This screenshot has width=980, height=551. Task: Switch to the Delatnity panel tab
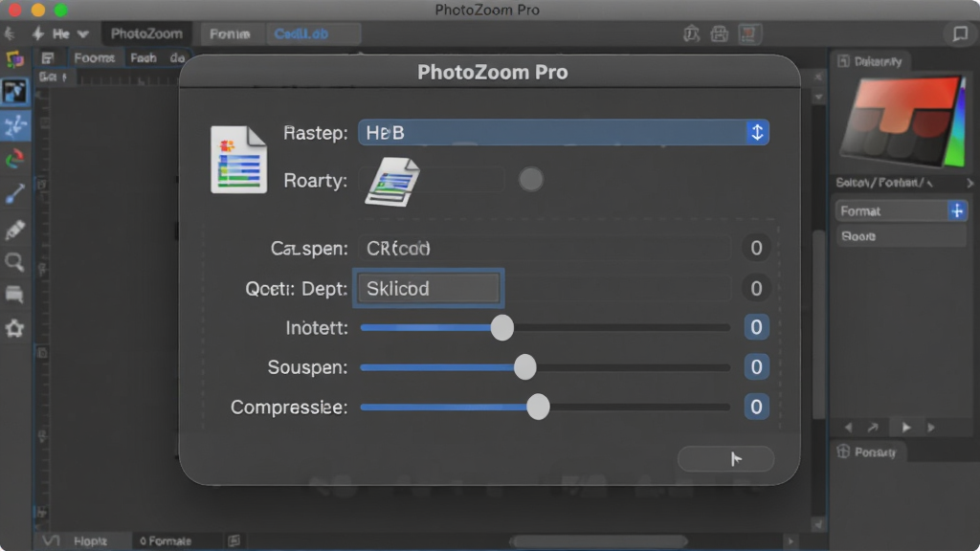pyautogui.click(x=871, y=61)
